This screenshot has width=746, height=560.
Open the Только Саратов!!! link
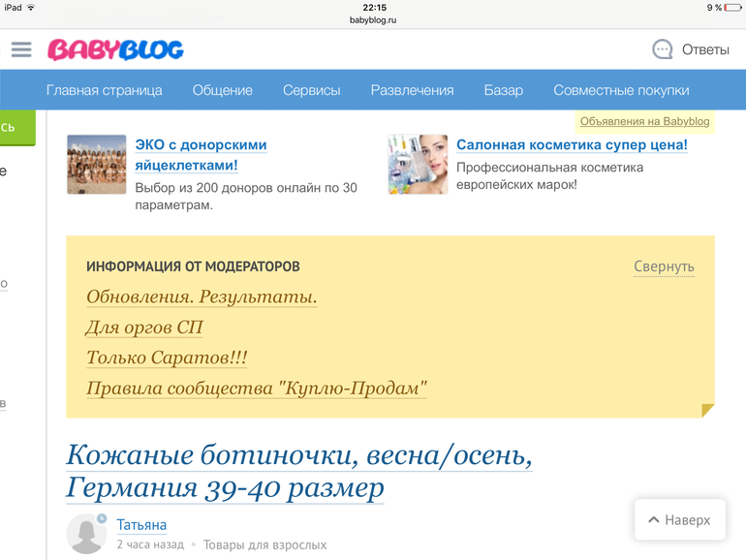click(167, 358)
